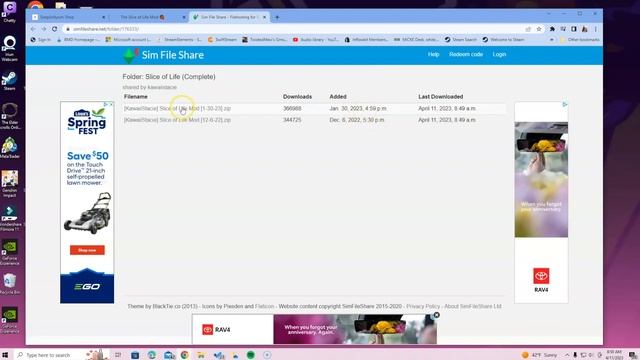Switch to the first browser tab
Viewport: 640px width, 360px height.
click(68, 17)
